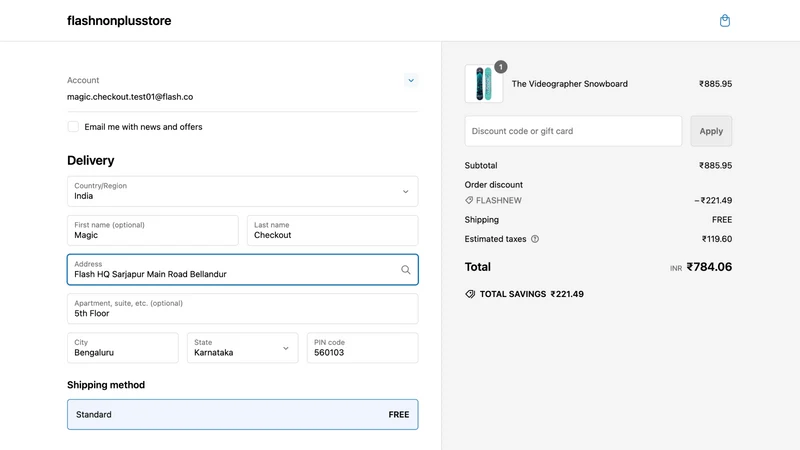
Task: Click the Address field with Flash HQ
Action: click(242, 269)
